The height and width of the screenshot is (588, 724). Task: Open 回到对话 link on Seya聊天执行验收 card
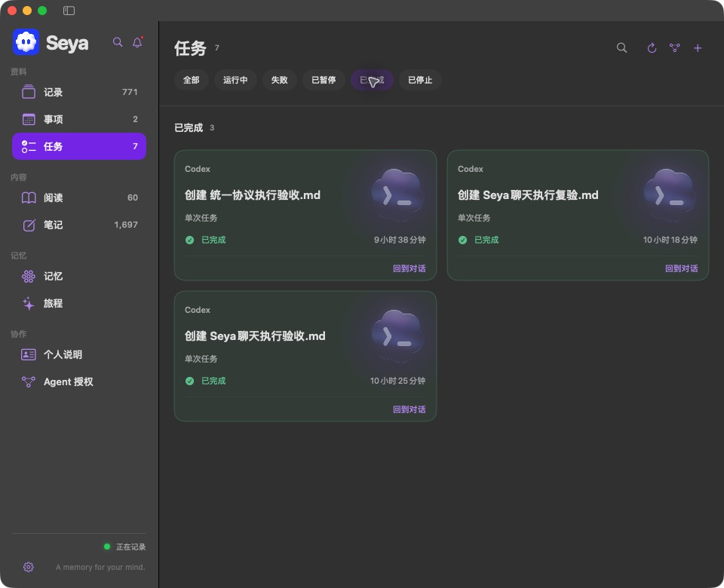(x=409, y=409)
